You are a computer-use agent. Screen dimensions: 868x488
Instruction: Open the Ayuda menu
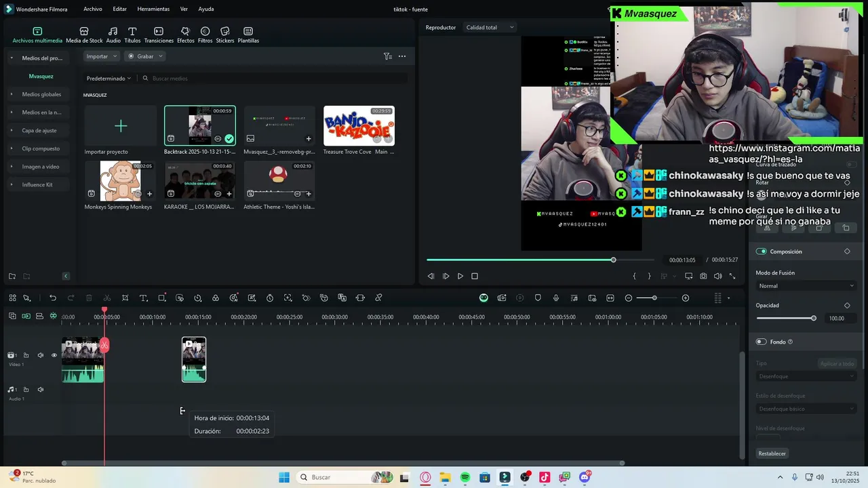tap(206, 9)
